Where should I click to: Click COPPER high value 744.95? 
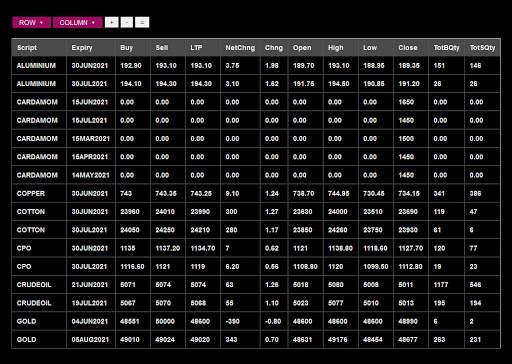coord(339,193)
